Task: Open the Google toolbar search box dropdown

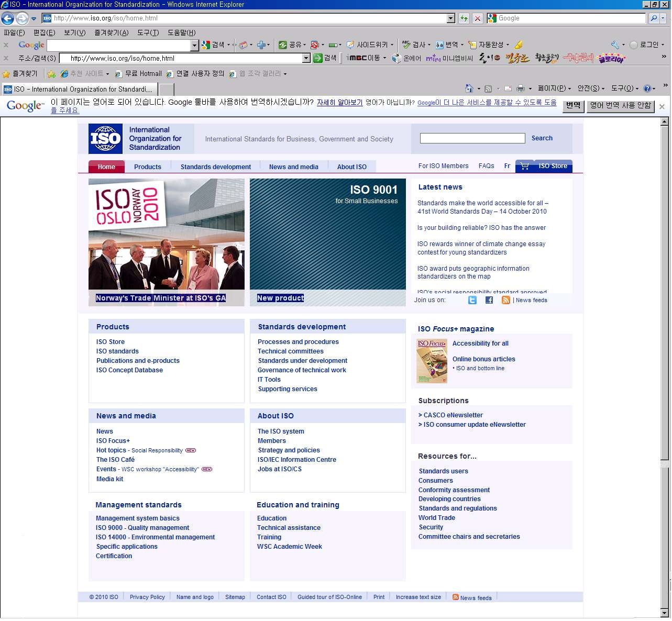Action: [195, 46]
